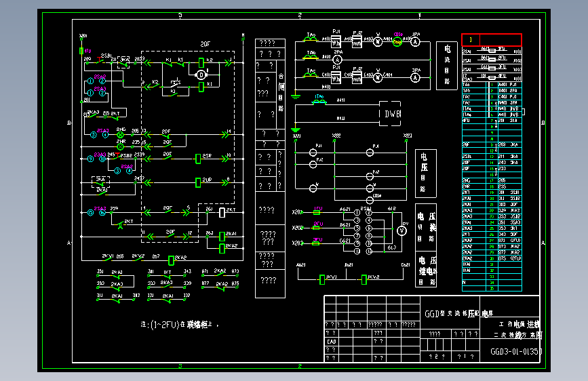
Task: Click the X222 terminal label
Action: (x=336, y=136)
